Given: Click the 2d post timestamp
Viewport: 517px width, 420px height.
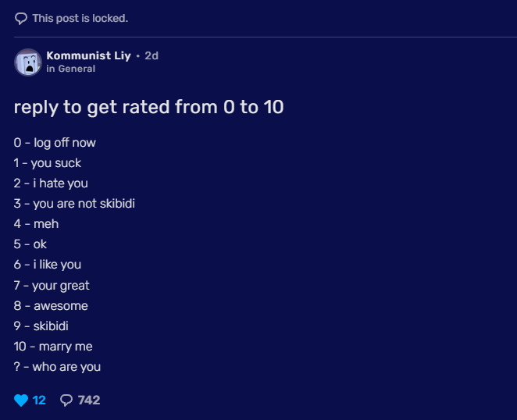Looking at the screenshot, I should (152, 55).
